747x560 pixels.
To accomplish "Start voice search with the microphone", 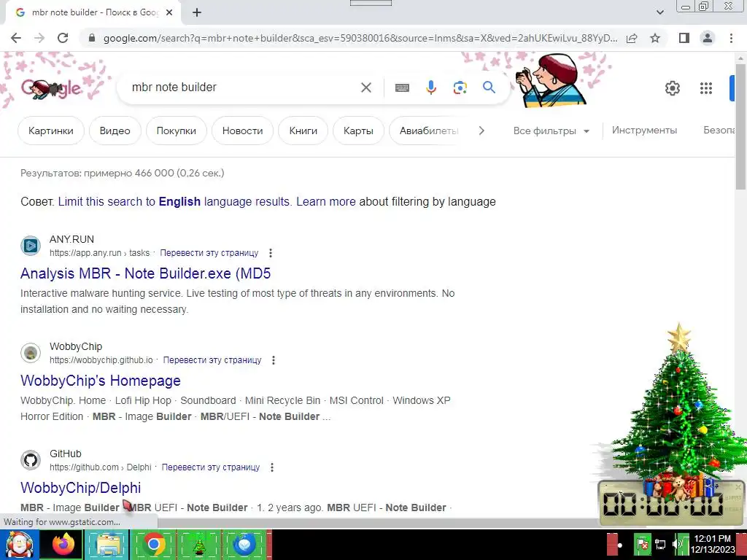I will click(430, 87).
